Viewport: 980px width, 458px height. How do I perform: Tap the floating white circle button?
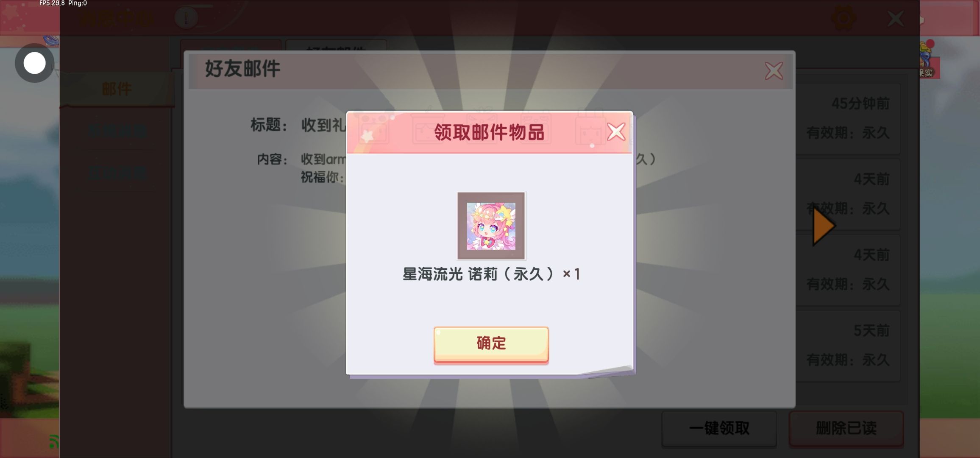click(x=34, y=63)
